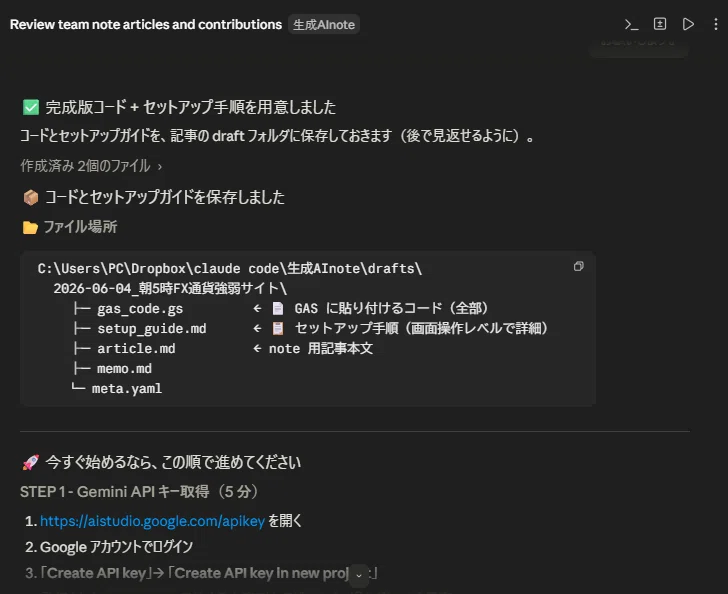The height and width of the screenshot is (594, 728).
Task: Click the setup_guide.md file name
Action: click(152, 329)
